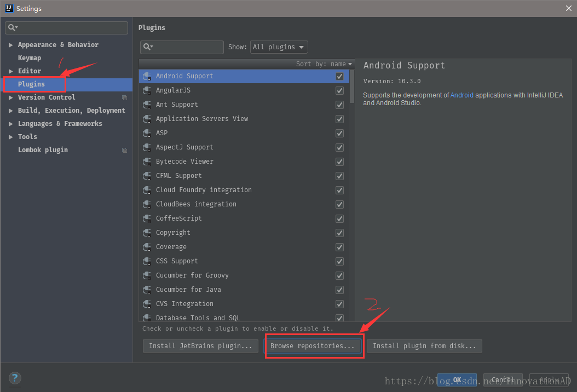Click the plugin list vertical scrollbar
This screenshot has width=577, height=392.
pyautogui.click(x=352, y=87)
